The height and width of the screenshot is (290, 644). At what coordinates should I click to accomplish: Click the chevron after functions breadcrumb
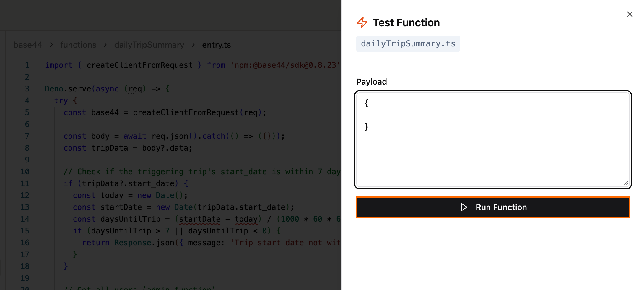coord(105,45)
